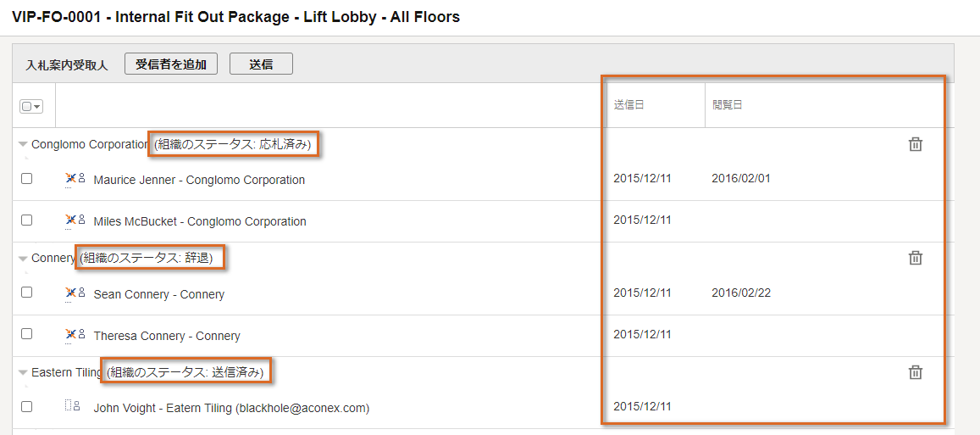Click the 送信日 column header
The height and width of the screenshot is (435, 980).
click(x=628, y=105)
